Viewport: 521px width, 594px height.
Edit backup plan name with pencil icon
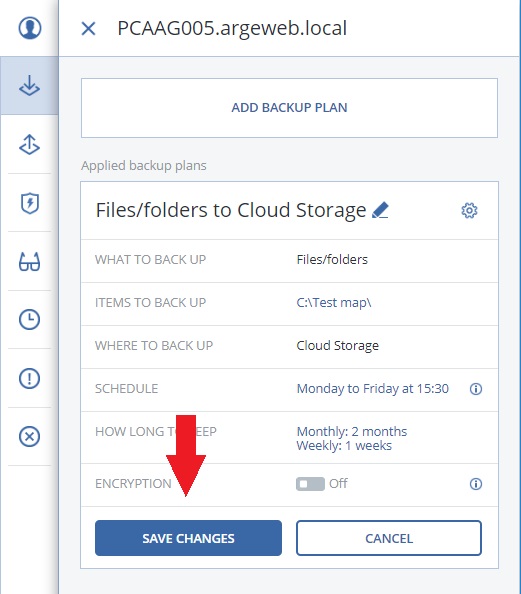pos(380,210)
